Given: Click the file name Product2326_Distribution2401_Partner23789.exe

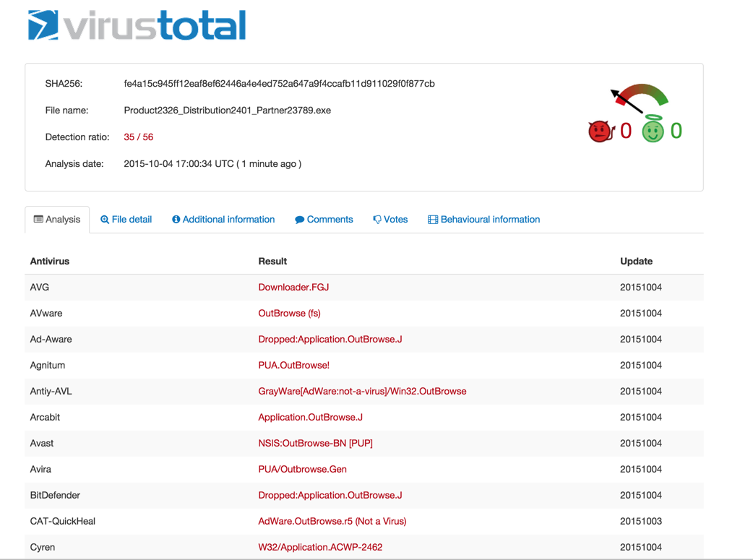Looking at the screenshot, I should point(227,111).
